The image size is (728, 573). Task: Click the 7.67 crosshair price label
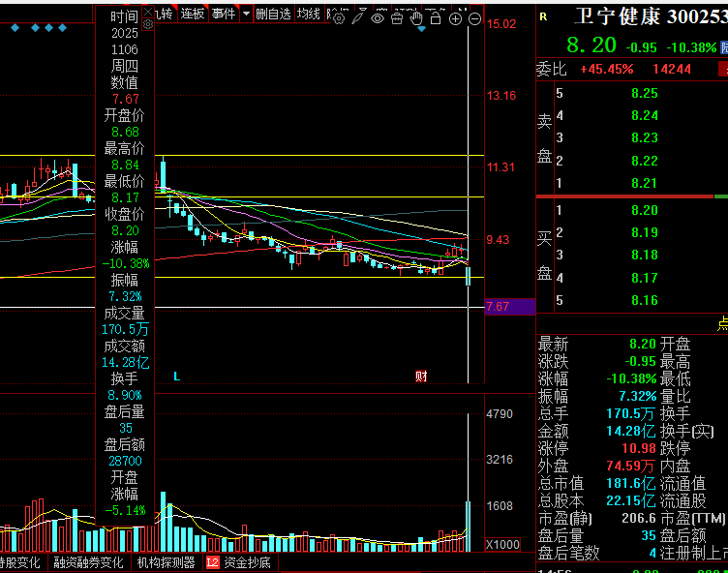[510, 307]
